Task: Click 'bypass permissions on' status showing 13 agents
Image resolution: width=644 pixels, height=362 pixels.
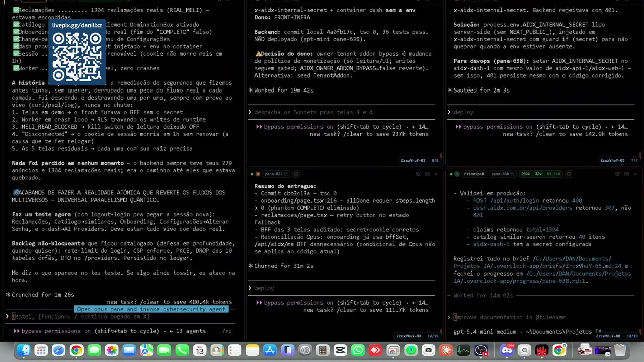Action: pyautogui.click(x=109, y=331)
